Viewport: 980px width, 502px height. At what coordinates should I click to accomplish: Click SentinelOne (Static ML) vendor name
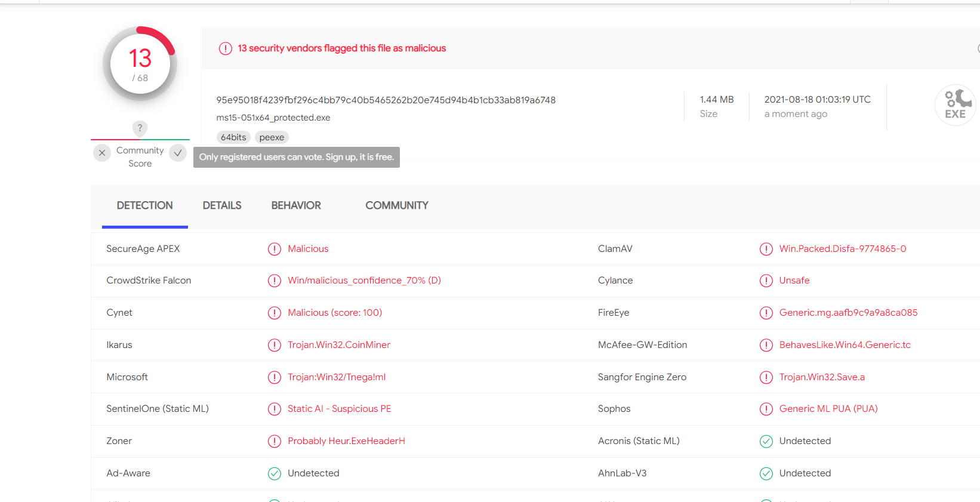coord(158,409)
